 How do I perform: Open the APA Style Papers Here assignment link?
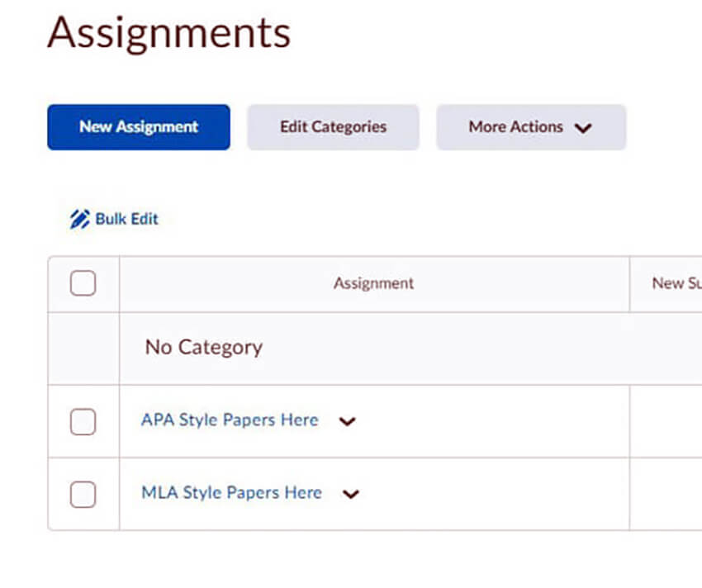coord(230,420)
